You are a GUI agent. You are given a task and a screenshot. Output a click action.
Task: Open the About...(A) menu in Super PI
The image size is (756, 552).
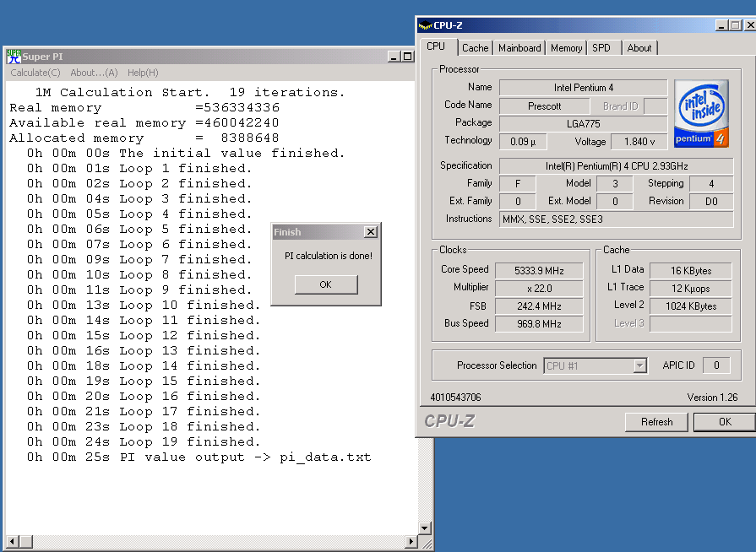(94, 73)
